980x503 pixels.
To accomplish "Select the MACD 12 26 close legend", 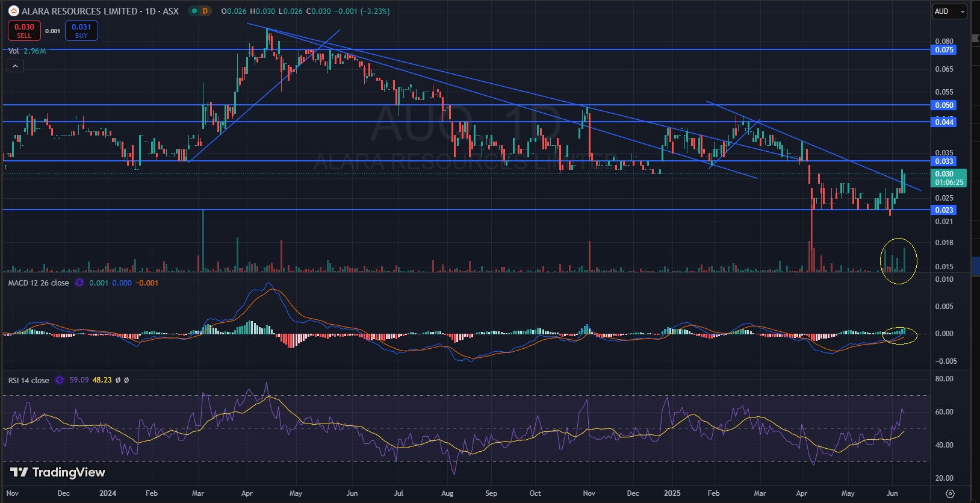I will (x=39, y=283).
